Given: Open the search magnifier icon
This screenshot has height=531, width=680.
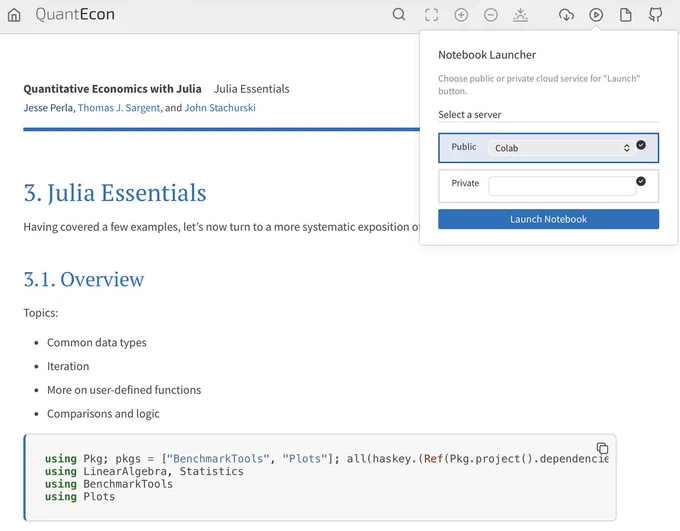Looking at the screenshot, I should click(399, 15).
